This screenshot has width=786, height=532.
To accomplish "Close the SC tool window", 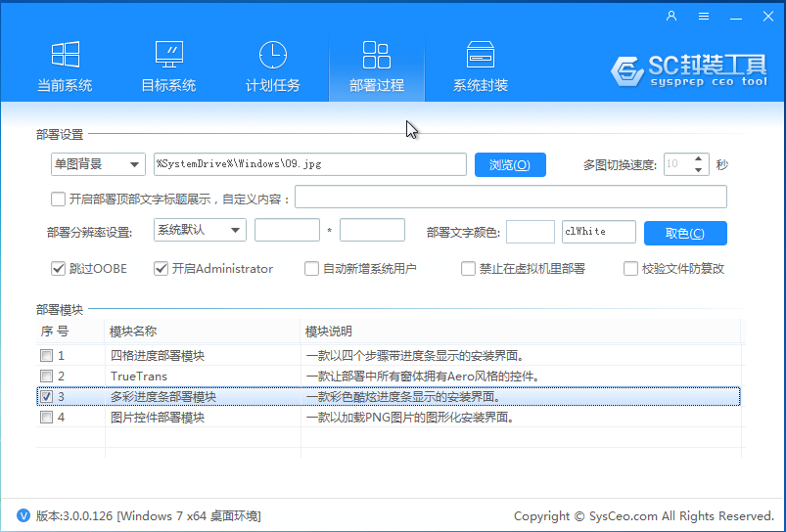I will coord(768,16).
